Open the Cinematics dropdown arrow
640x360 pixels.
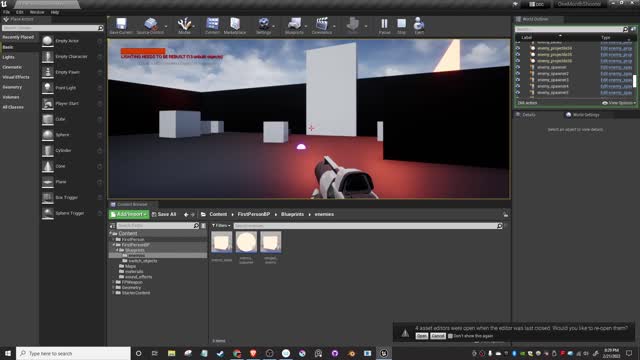pos(334,27)
